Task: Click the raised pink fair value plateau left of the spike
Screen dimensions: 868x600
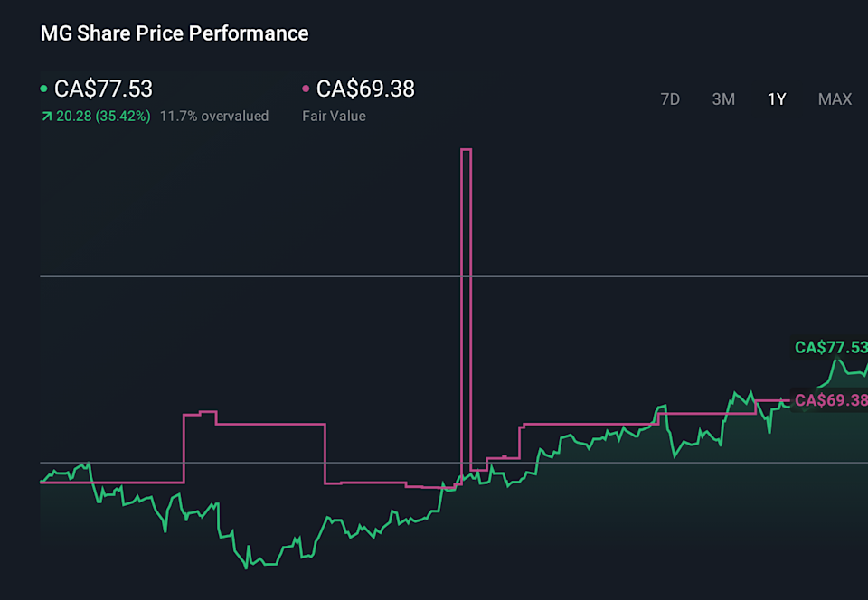Action: click(x=269, y=424)
